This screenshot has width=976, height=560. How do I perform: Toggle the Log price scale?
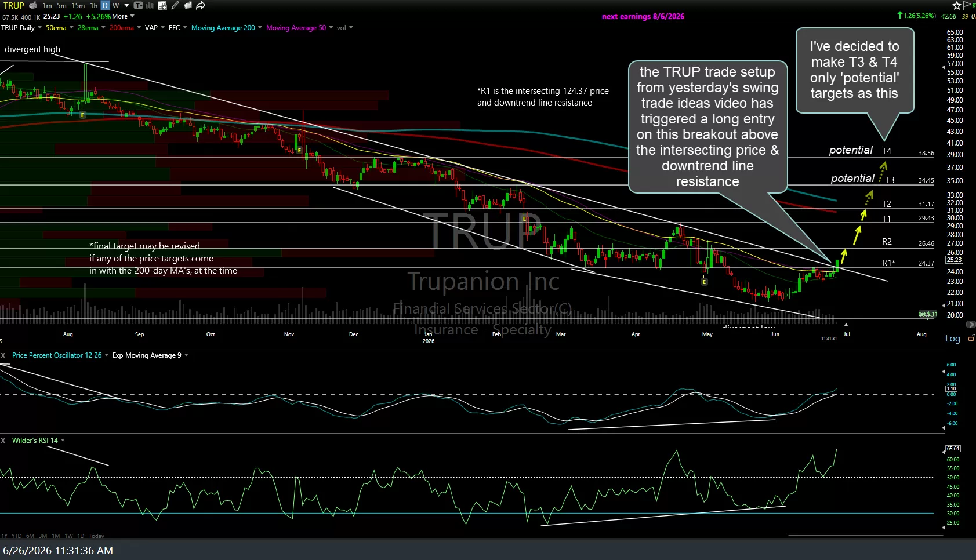953,339
